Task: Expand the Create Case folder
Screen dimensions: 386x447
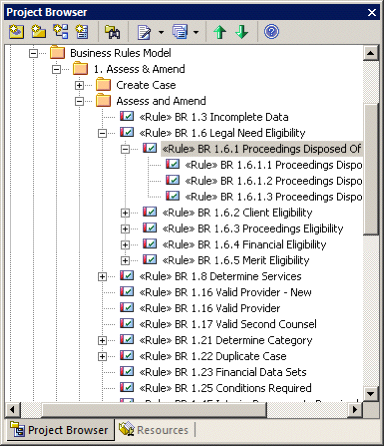Action: [x=79, y=85]
